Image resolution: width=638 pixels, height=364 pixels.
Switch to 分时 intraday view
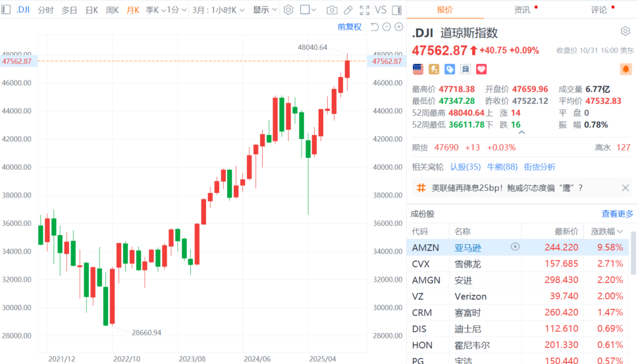pyautogui.click(x=45, y=10)
